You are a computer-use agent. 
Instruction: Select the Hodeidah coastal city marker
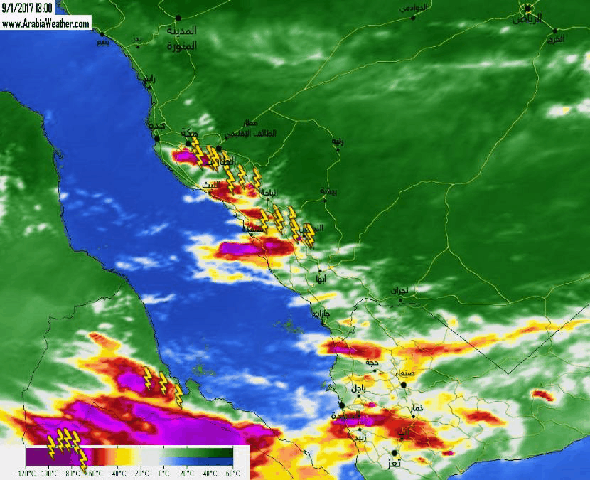(x=342, y=405)
